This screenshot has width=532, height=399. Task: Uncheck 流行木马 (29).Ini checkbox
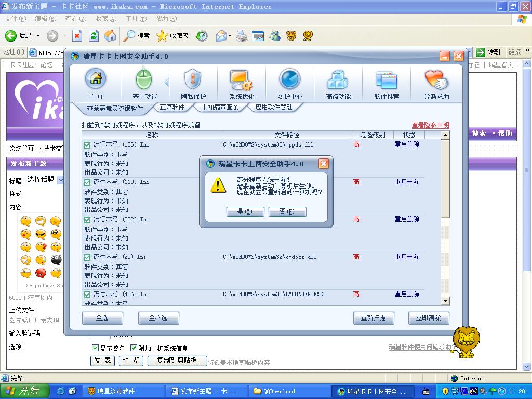click(87, 257)
